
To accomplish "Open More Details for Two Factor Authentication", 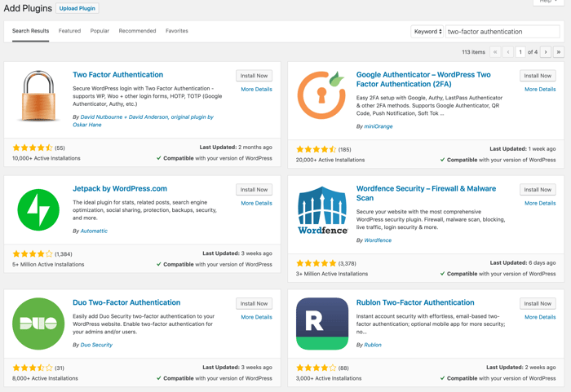I will [256, 89].
